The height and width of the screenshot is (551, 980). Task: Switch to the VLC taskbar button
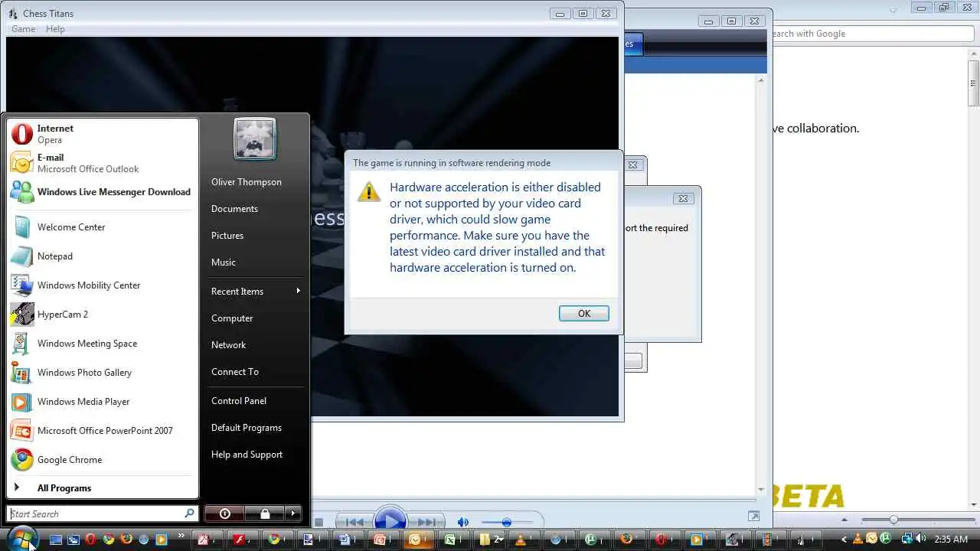point(523,540)
